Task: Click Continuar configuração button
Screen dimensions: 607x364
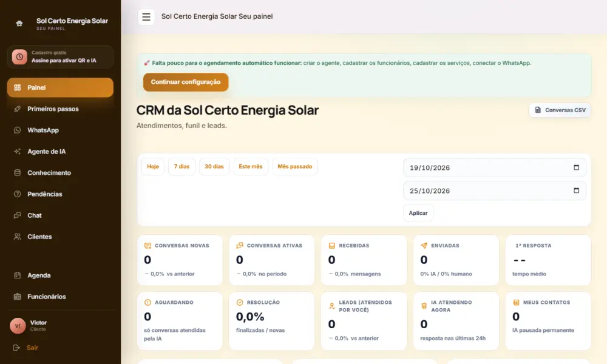Action: (186, 82)
